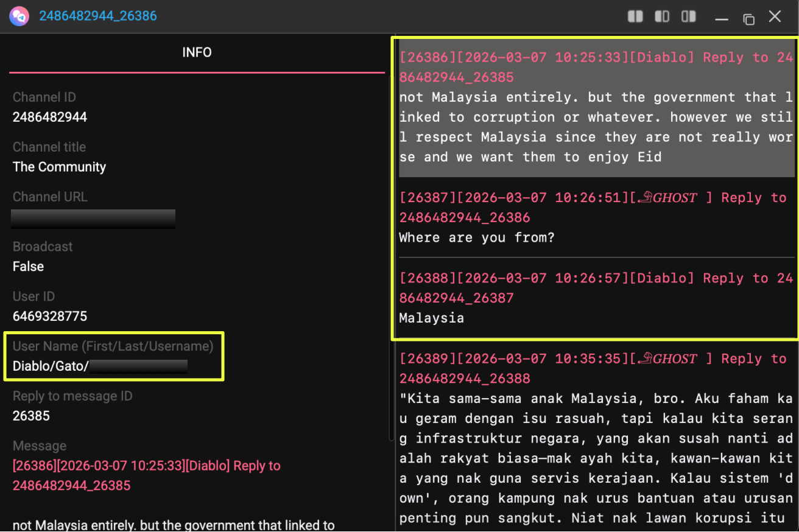The image size is (799, 532).
Task: Click the redacted Channel URL field
Action: point(93,219)
